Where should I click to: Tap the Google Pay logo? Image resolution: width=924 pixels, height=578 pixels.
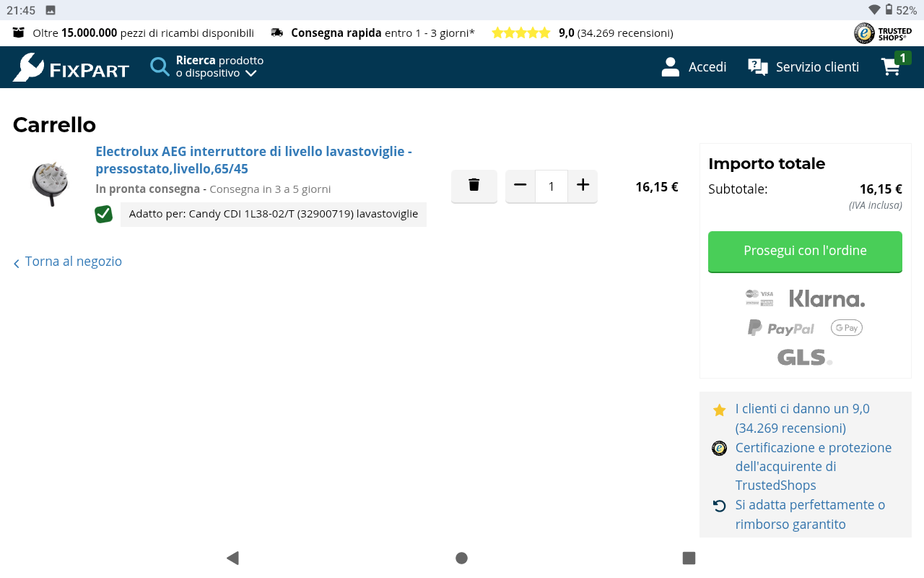pos(847,328)
